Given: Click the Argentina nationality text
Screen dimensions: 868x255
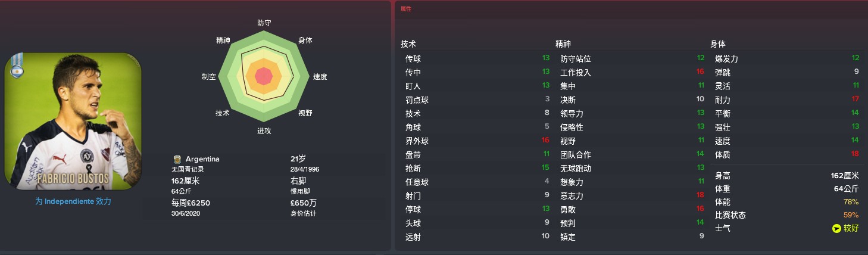Looking at the screenshot, I should [202, 159].
